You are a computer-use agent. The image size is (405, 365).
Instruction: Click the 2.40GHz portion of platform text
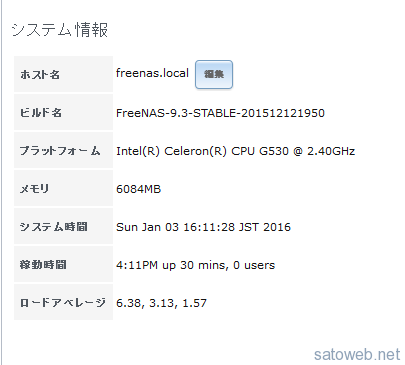pyautogui.click(x=331, y=151)
